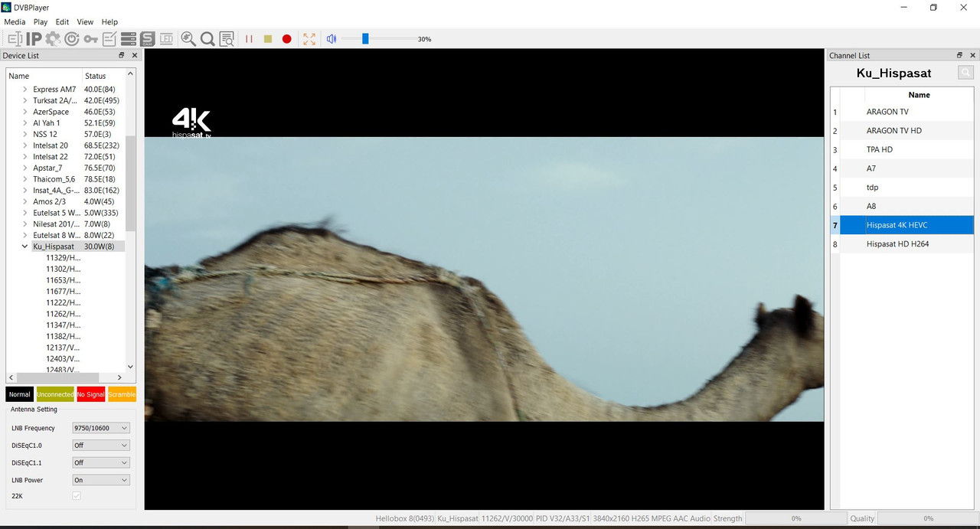Open the Help menu
The image size is (980, 529).
click(109, 22)
